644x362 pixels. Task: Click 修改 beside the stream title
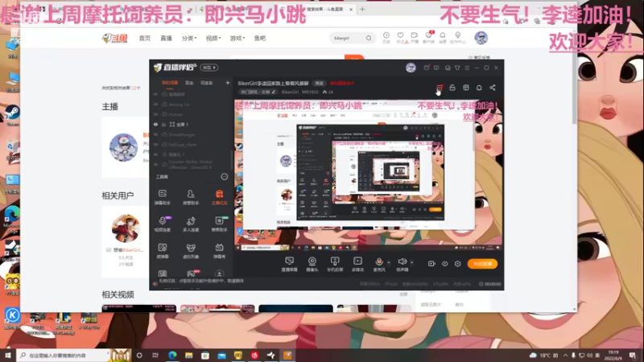(319, 84)
